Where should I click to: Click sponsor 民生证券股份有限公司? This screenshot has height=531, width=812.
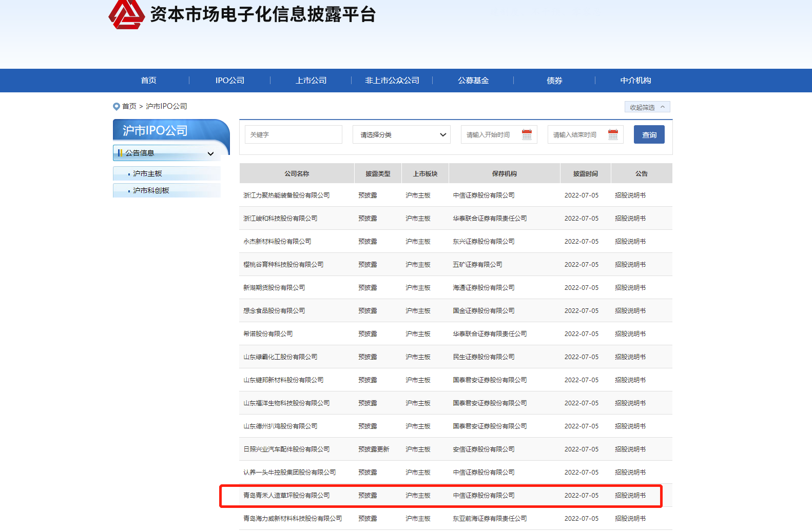pos(484,357)
